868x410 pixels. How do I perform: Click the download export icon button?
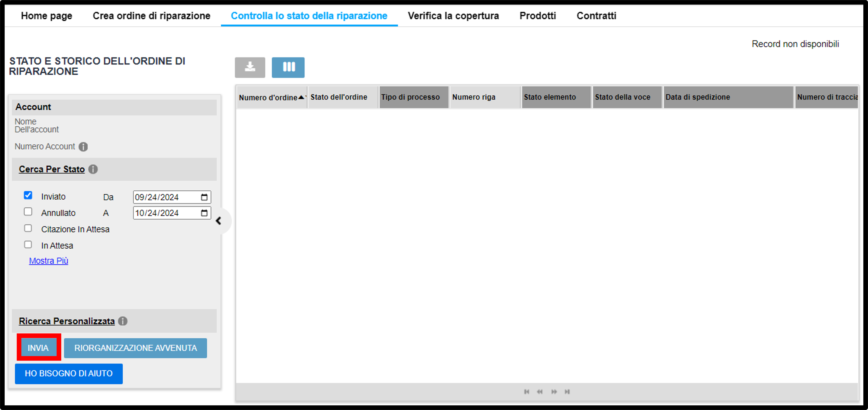pyautogui.click(x=250, y=67)
